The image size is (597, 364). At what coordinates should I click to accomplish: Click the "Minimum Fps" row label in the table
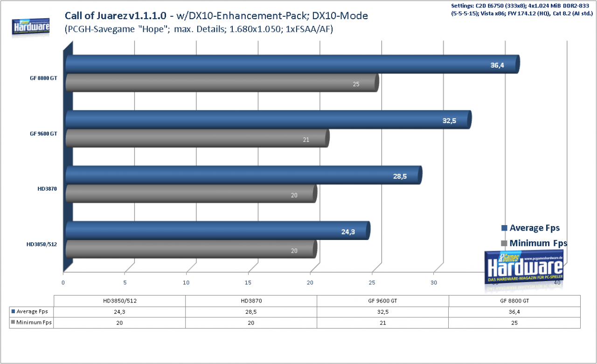(34, 323)
